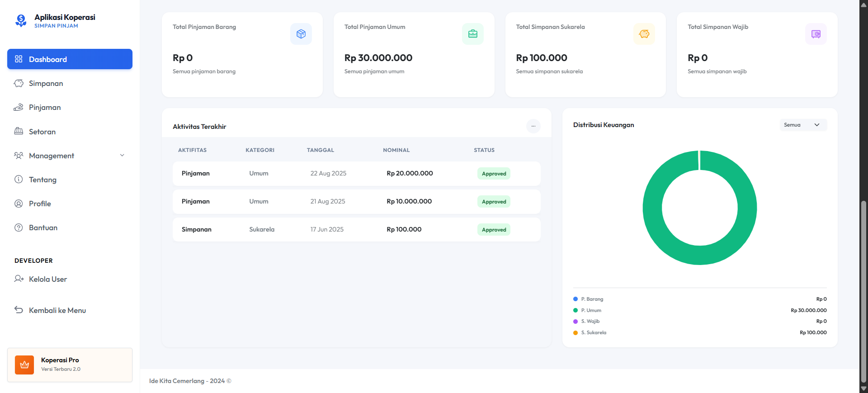Click the Rp 10.000.000 nominal cell
This screenshot has height=393, width=868.
(409, 201)
